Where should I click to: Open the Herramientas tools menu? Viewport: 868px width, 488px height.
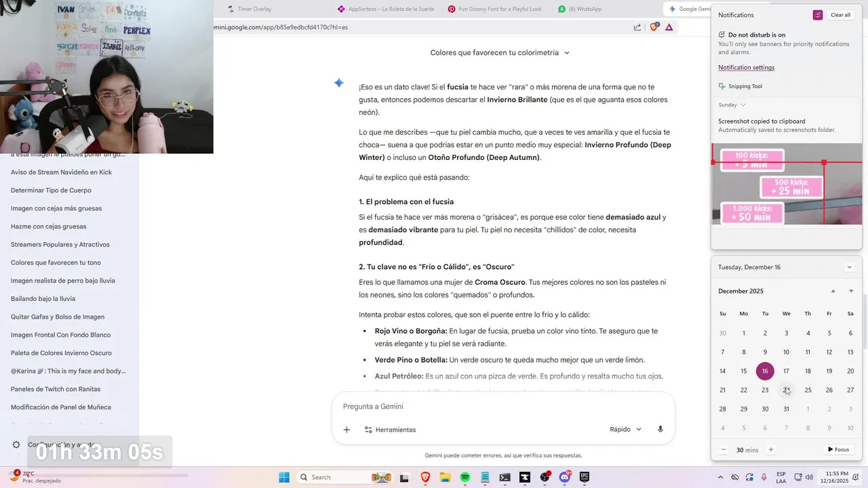click(x=390, y=430)
